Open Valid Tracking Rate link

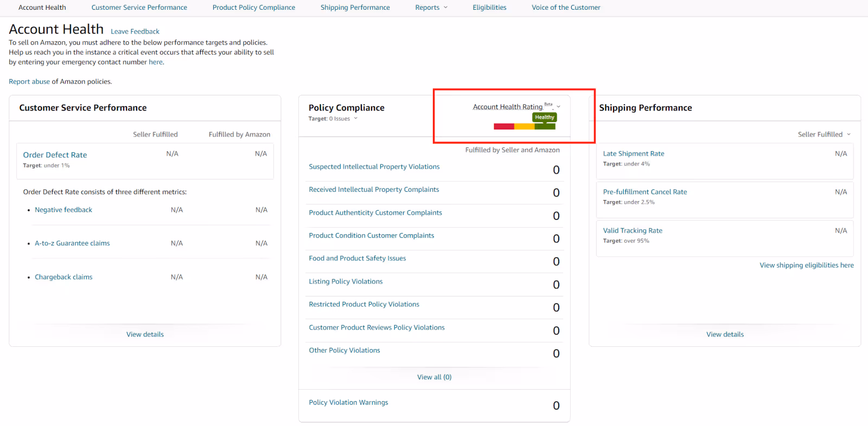point(633,231)
